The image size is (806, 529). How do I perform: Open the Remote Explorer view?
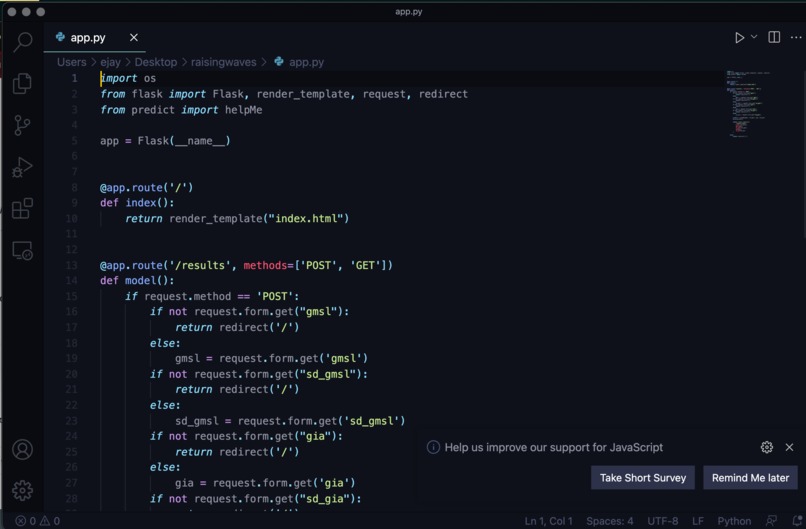[x=22, y=251]
